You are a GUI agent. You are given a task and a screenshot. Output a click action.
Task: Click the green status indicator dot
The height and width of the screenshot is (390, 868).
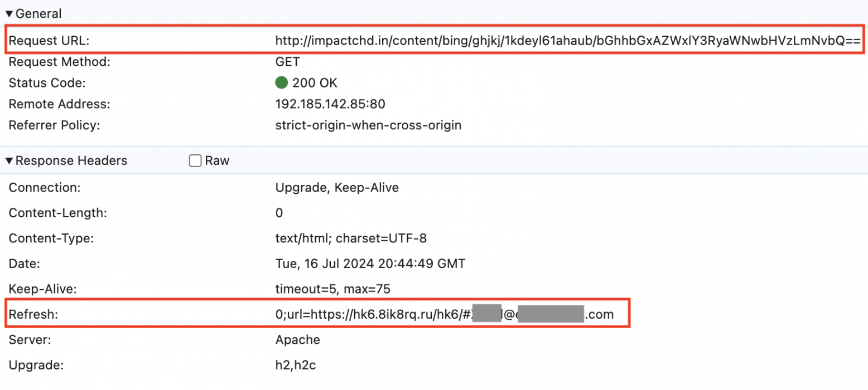point(282,82)
